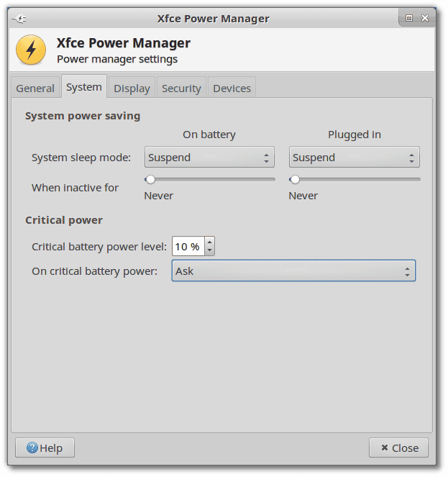Click the Plugged in inactivity slider handle
The height and width of the screenshot is (477, 448).
coord(295,180)
